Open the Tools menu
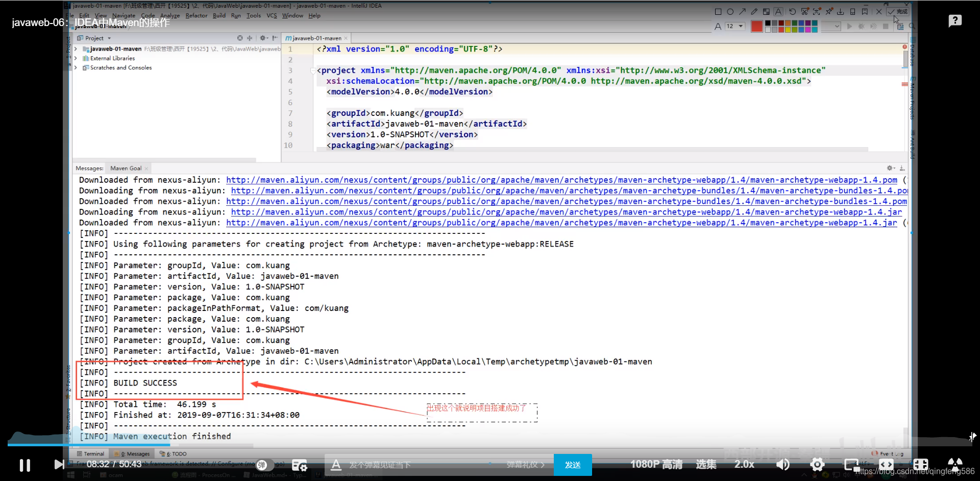The width and height of the screenshot is (980, 481). (254, 15)
